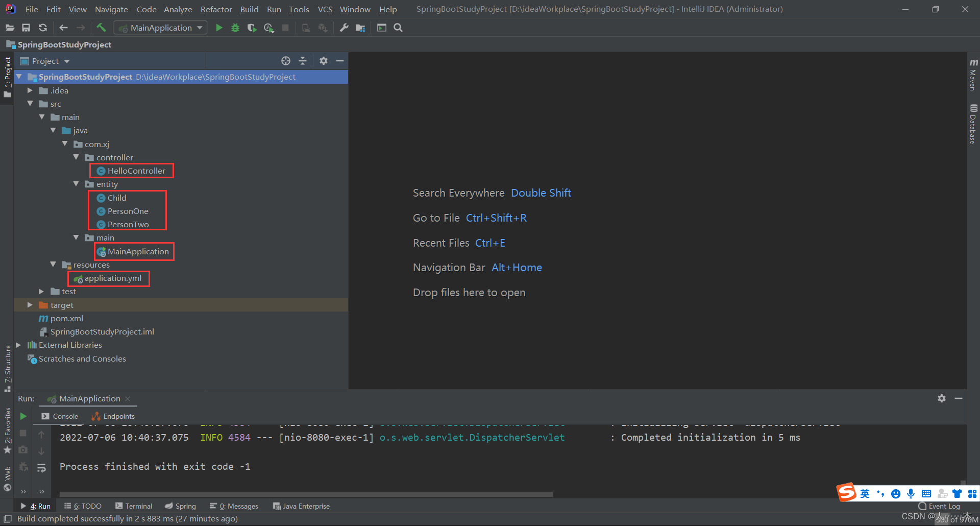Image resolution: width=980 pixels, height=526 pixels.
Task: Click the green Run button in toolbar
Action: pyautogui.click(x=219, y=28)
